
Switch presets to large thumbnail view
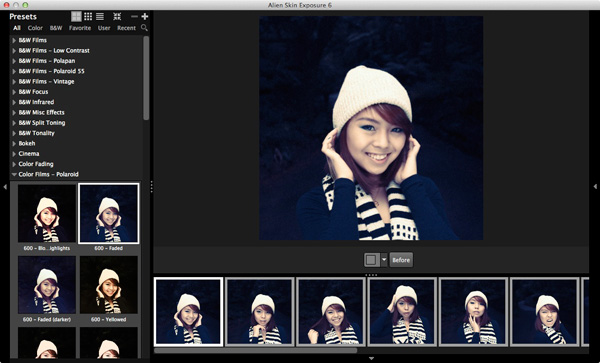(77, 16)
